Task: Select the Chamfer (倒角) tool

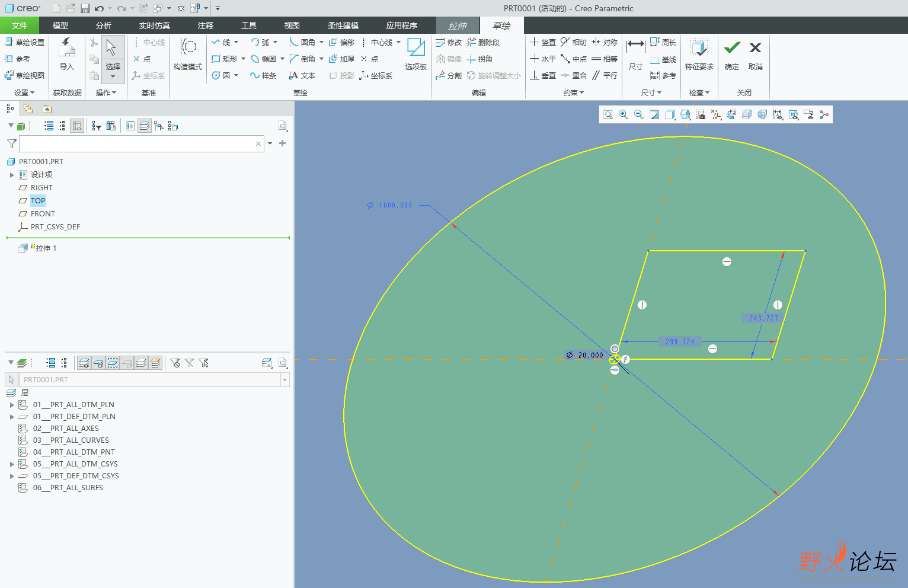Action: (x=302, y=59)
